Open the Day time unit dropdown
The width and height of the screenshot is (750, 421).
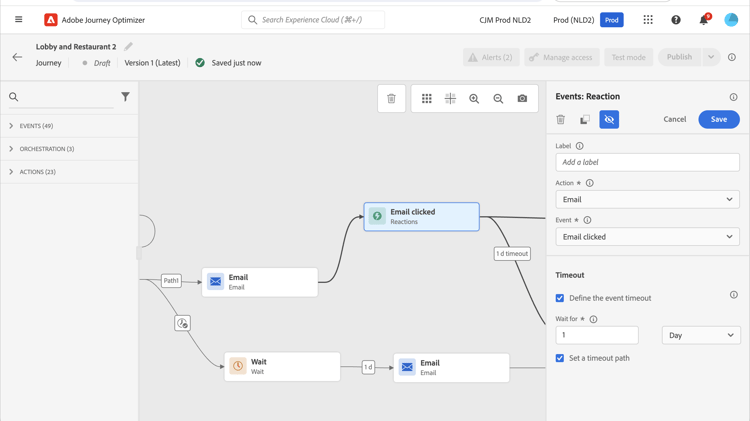click(701, 336)
